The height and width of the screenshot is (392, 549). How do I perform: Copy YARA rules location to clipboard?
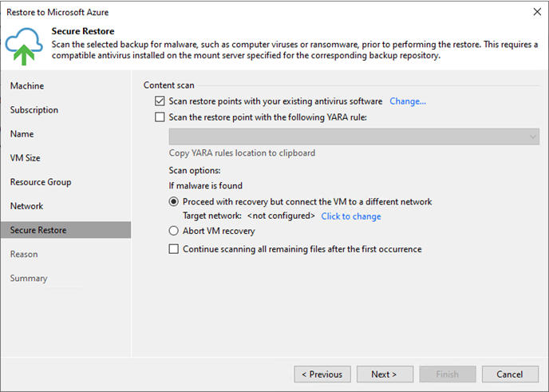[x=242, y=153]
